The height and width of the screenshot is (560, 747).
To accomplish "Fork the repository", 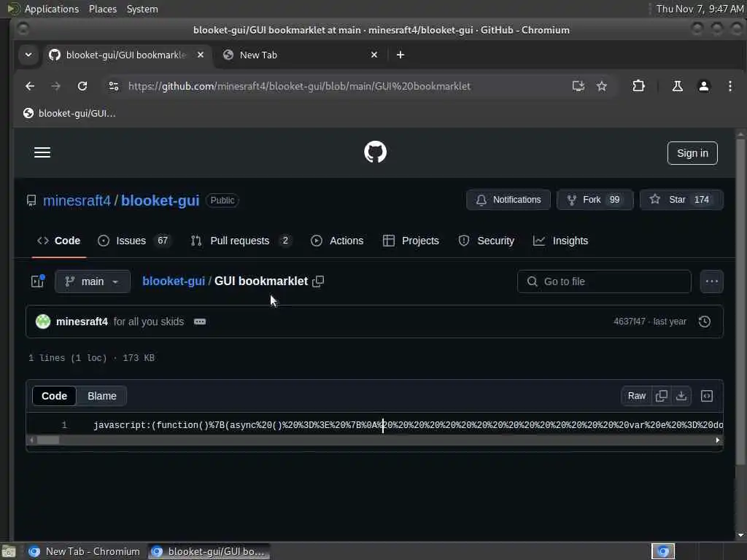I will (x=595, y=200).
